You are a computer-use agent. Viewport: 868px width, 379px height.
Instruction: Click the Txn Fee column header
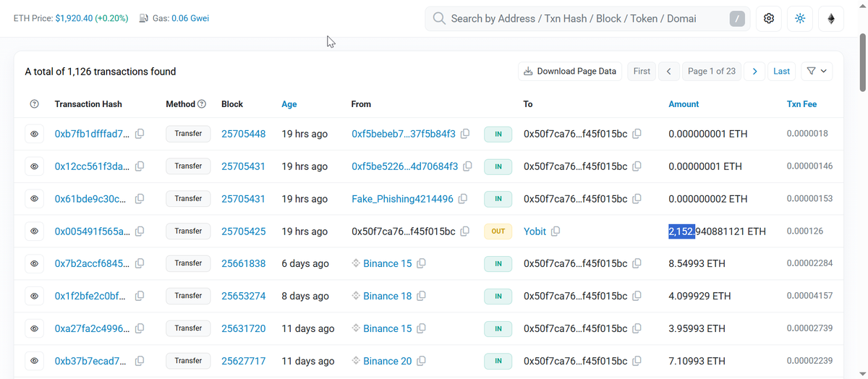[x=801, y=104]
